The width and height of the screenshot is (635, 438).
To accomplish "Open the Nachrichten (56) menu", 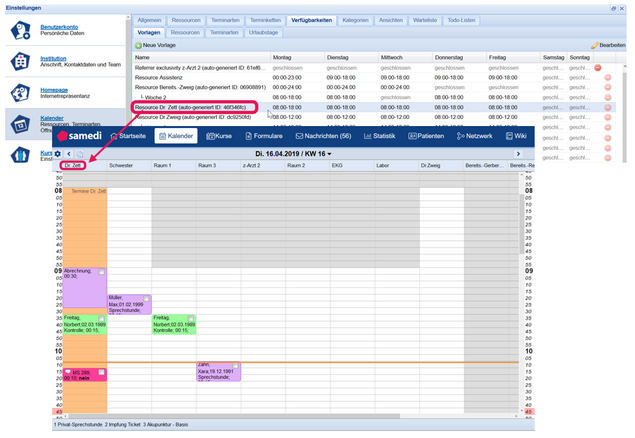I will coord(323,136).
